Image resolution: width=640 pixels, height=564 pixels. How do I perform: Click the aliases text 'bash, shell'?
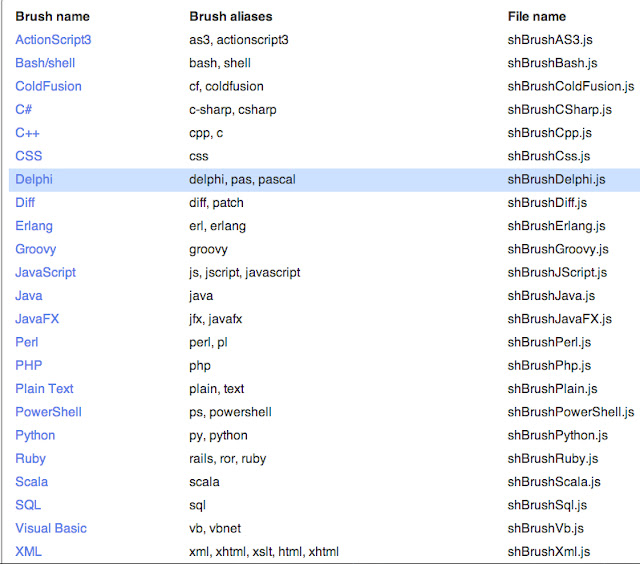point(220,63)
